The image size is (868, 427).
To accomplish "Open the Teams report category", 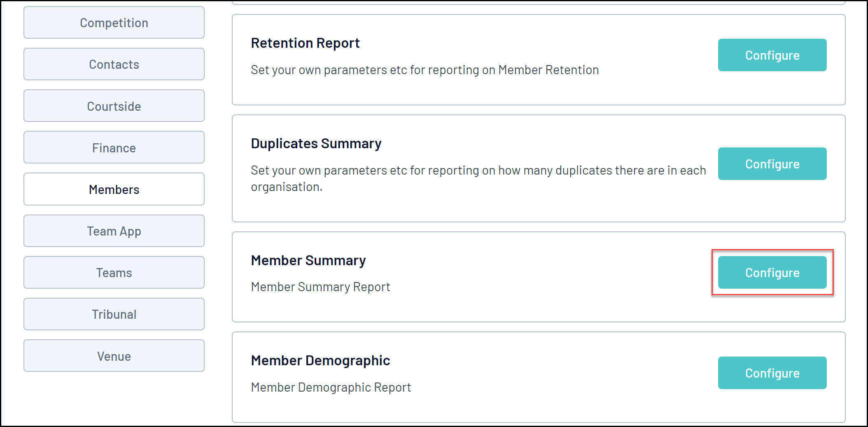I will [x=114, y=273].
